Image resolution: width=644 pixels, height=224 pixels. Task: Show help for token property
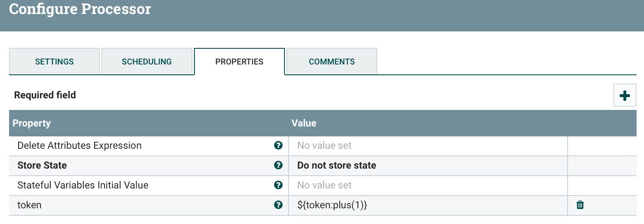278,205
